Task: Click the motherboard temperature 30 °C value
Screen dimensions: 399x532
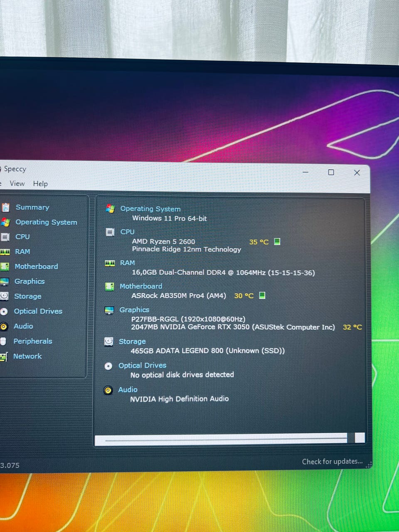Action: (244, 296)
